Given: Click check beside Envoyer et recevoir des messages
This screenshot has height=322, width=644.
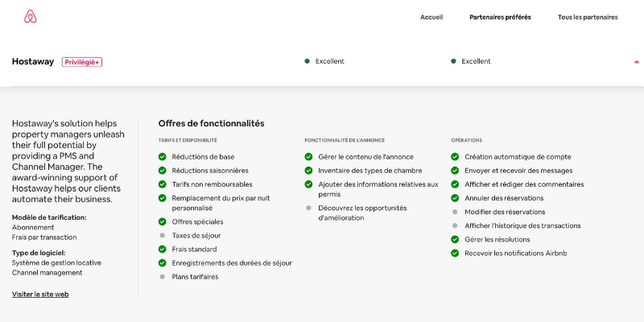Looking at the screenshot, I should coord(455,171).
